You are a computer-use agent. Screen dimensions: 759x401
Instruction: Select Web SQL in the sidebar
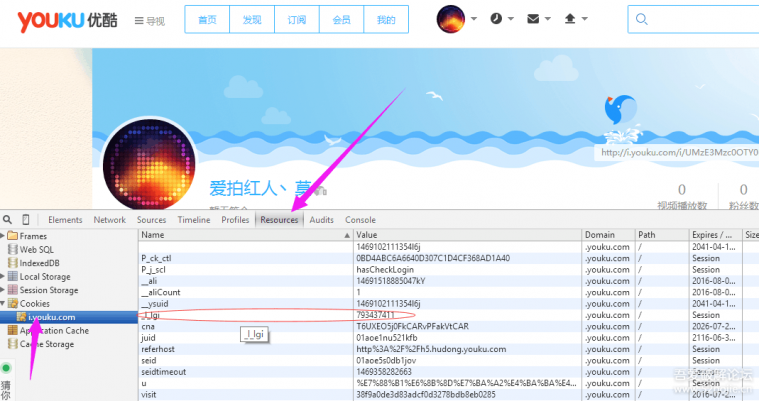(x=36, y=249)
